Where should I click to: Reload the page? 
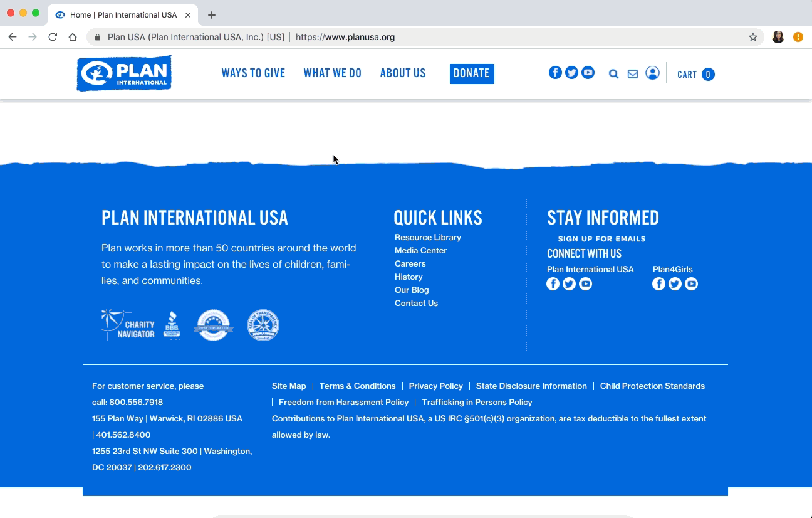click(x=53, y=37)
